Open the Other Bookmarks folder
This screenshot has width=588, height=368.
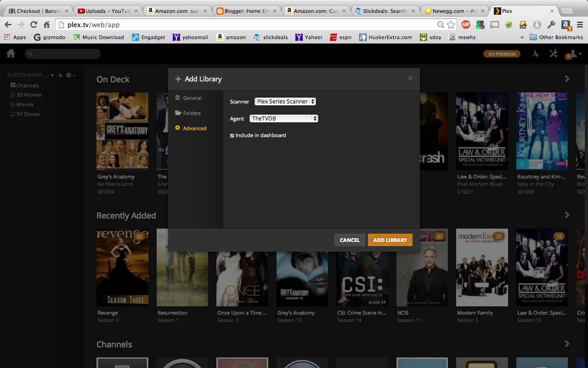click(556, 37)
